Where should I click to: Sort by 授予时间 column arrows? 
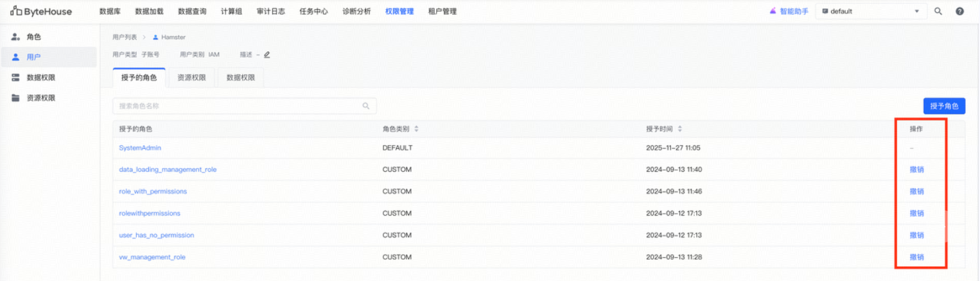[680, 129]
